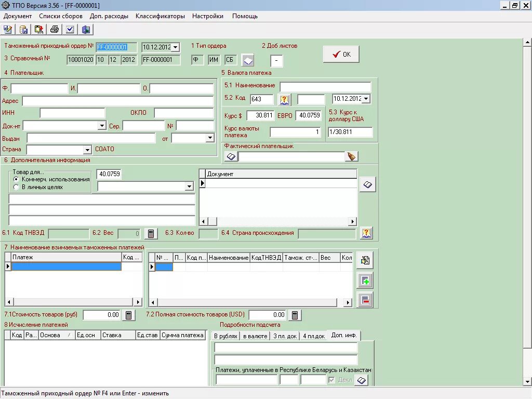The height and width of the screenshot is (399, 532).
Task: Open the Списки сборов menu
Action: tap(61, 16)
